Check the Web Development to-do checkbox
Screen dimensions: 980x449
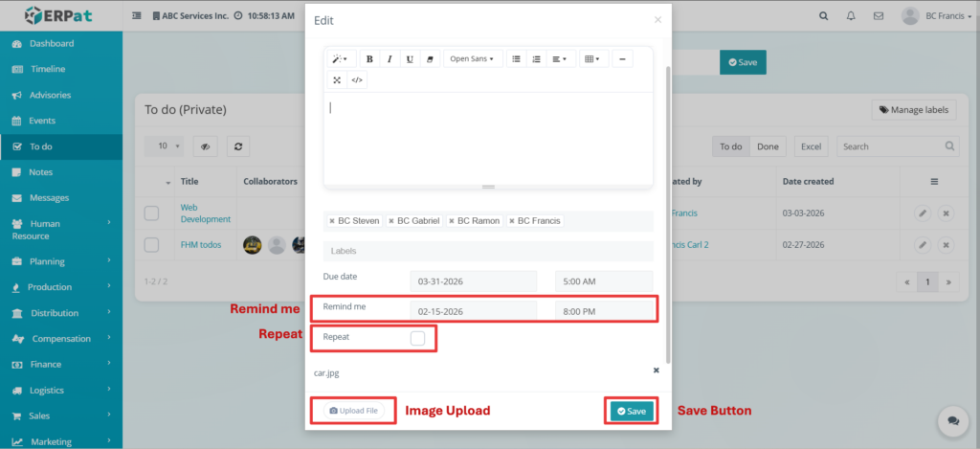[x=151, y=213]
